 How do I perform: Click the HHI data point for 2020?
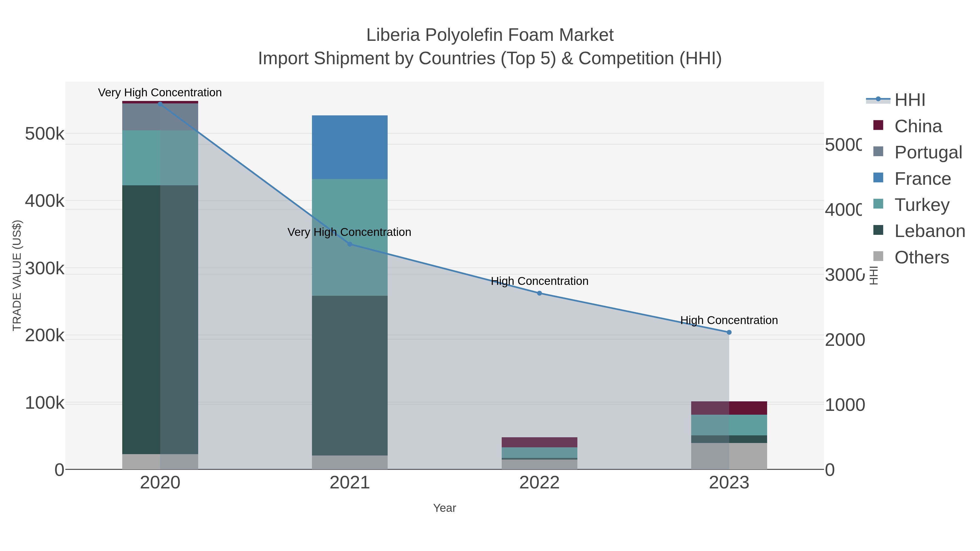coord(160,104)
